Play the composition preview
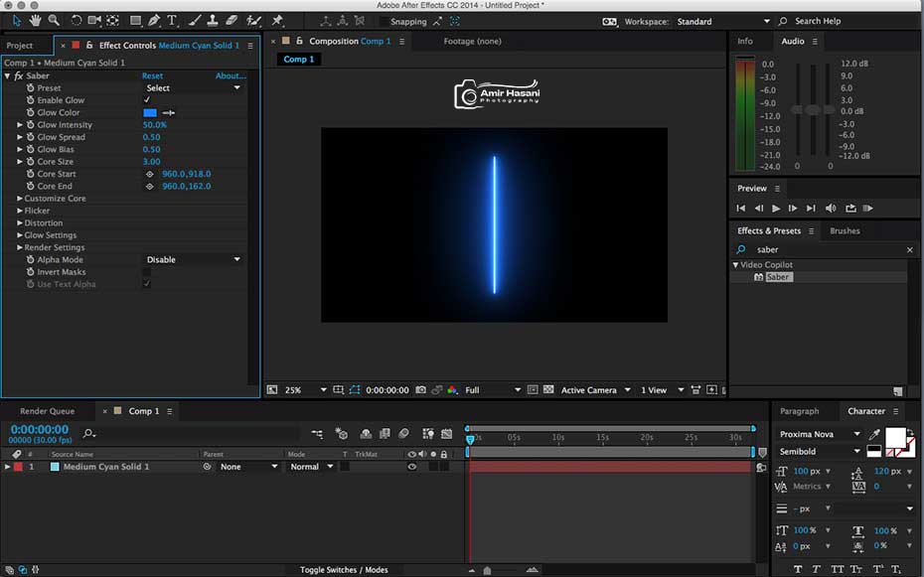 tap(776, 208)
